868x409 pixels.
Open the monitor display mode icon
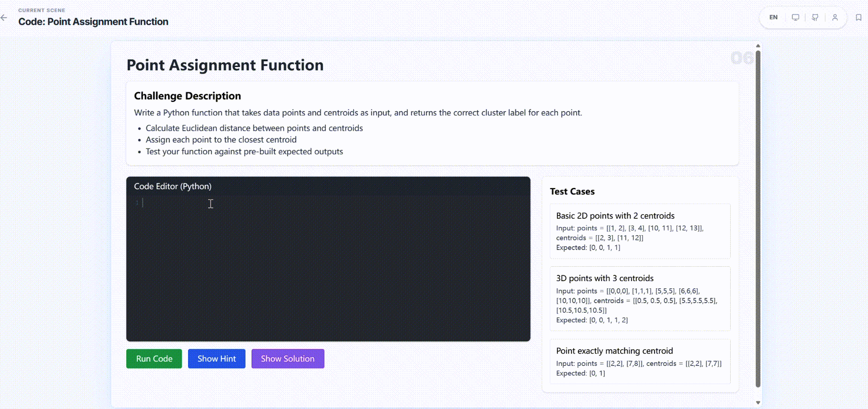[x=795, y=17]
